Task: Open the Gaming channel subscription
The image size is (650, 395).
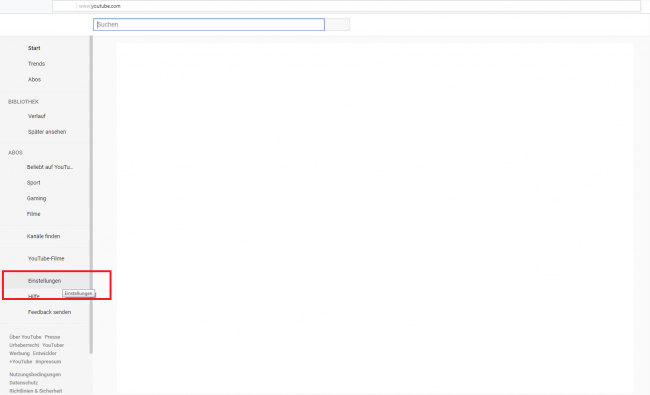Action: (36, 199)
